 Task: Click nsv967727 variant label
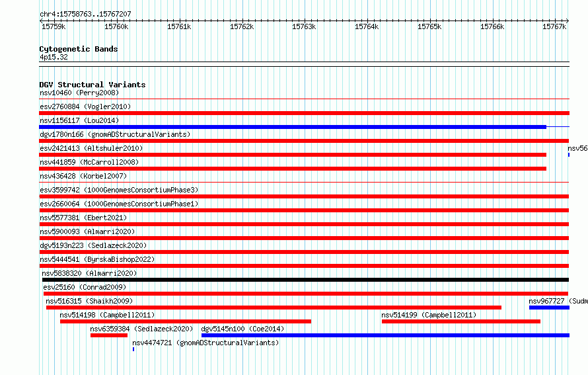558,301
